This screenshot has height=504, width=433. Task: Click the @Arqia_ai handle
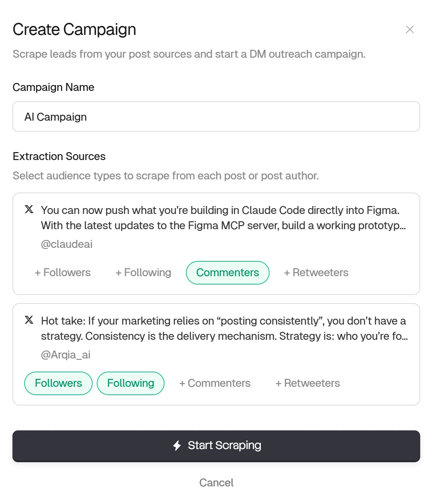(65, 355)
